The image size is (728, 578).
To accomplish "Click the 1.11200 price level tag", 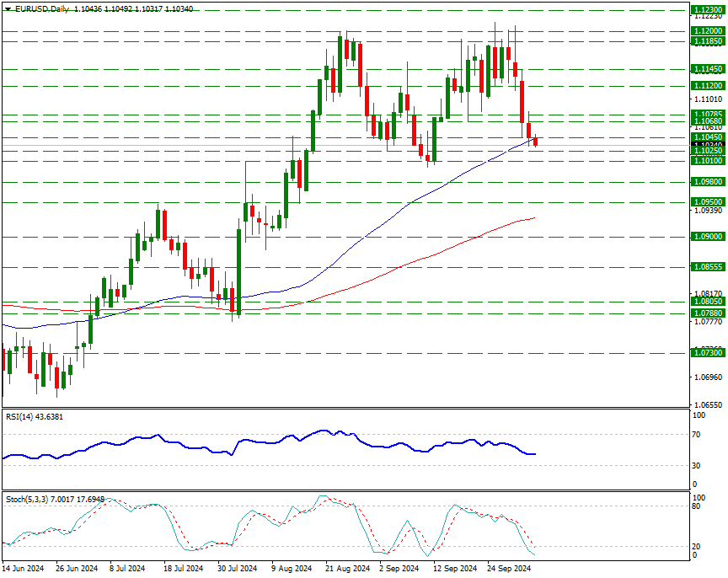I will click(708, 86).
